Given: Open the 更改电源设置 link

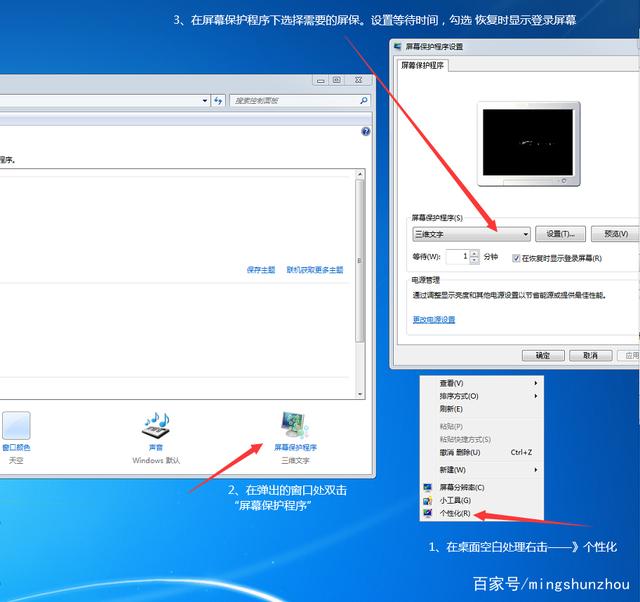Looking at the screenshot, I should 434,320.
